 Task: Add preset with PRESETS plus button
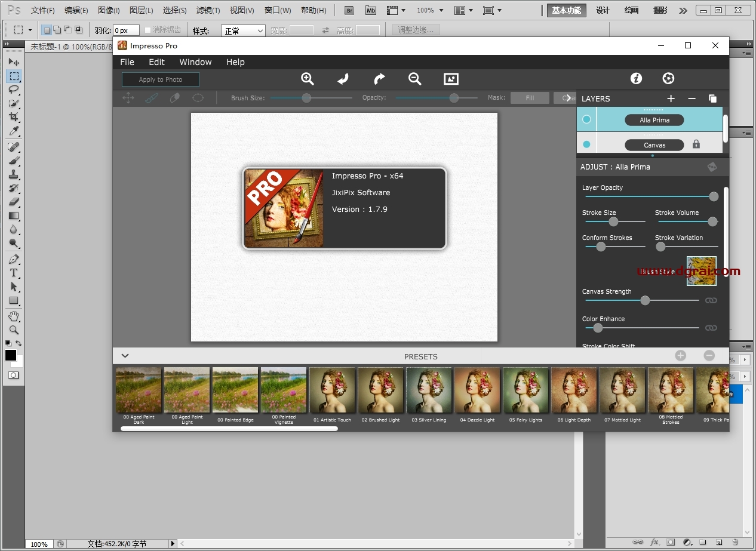(x=681, y=355)
